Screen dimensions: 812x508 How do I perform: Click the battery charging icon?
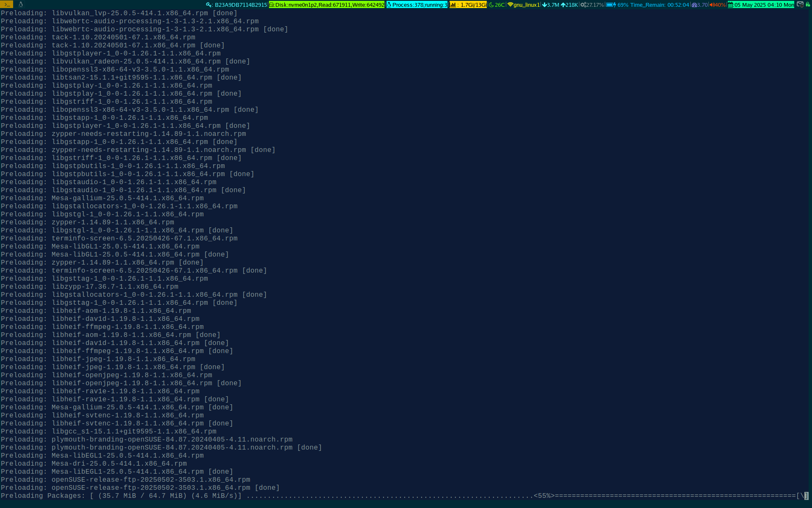click(611, 5)
